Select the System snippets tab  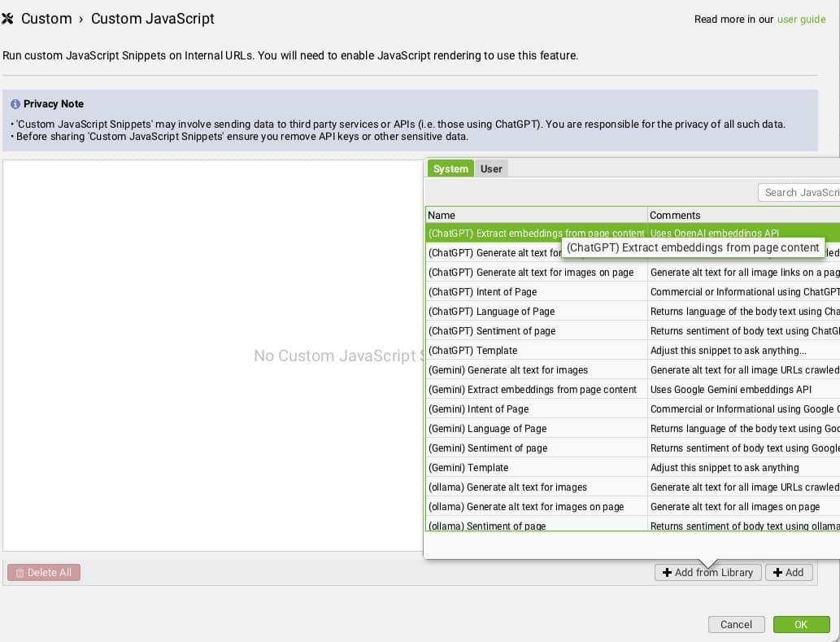pyautogui.click(x=450, y=168)
